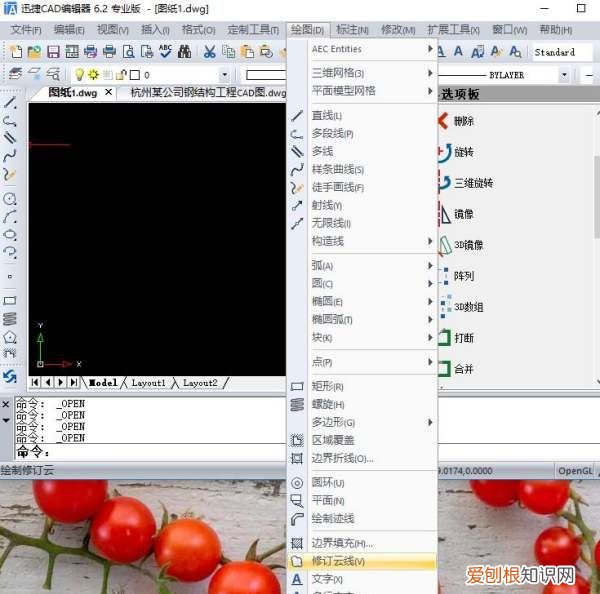Click the Break (打断) tool in panel
This screenshot has width=600, height=594.
pyautogui.click(x=463, y=338)
